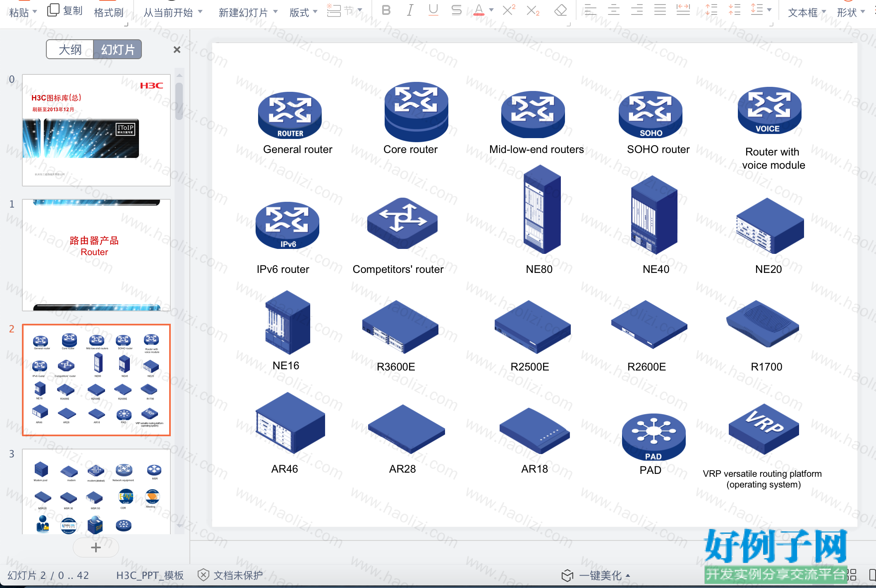Click the 复制 copy button
876x588 pixels.
pos(65,11)
